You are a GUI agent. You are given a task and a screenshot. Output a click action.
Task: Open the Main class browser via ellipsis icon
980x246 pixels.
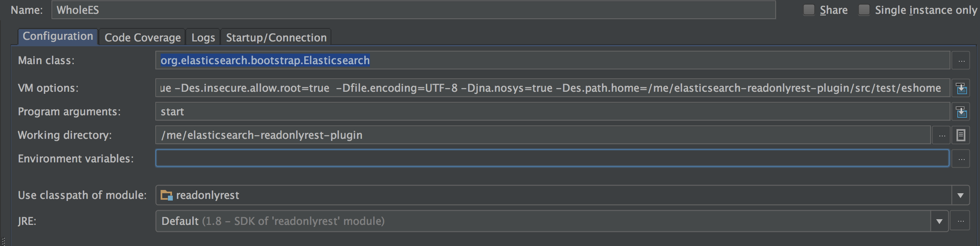[x=961, y=60]
